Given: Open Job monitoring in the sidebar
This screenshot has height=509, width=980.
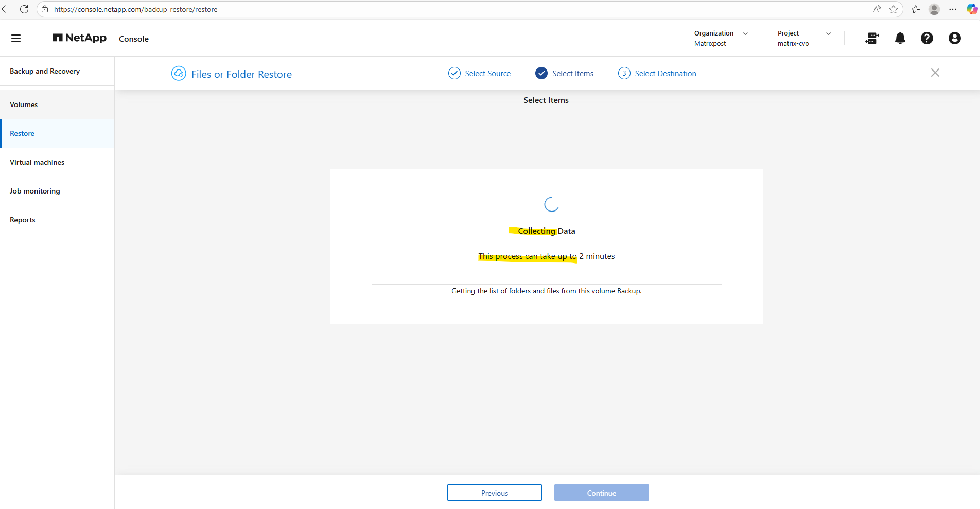Looking at the screenshot, I should pyautogui.click(x=57, y=191).
